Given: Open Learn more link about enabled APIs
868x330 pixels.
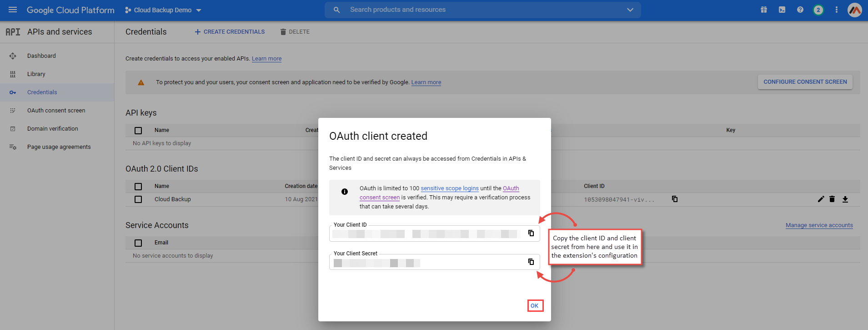Looking at the screenshot, I should 266,59.
